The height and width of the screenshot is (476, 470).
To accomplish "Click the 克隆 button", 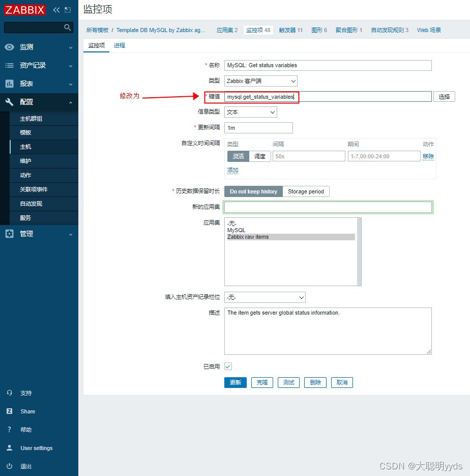I will [x=262, y=382].
